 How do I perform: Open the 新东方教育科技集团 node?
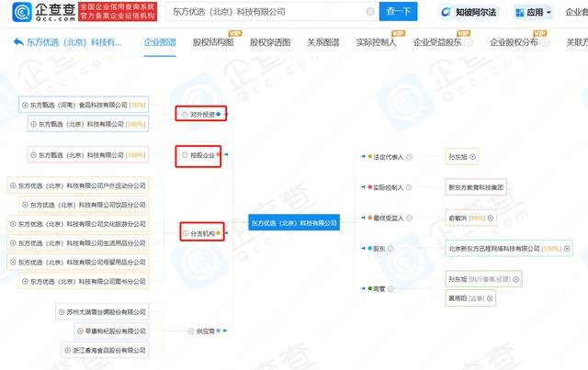click(x=476, y=187)
